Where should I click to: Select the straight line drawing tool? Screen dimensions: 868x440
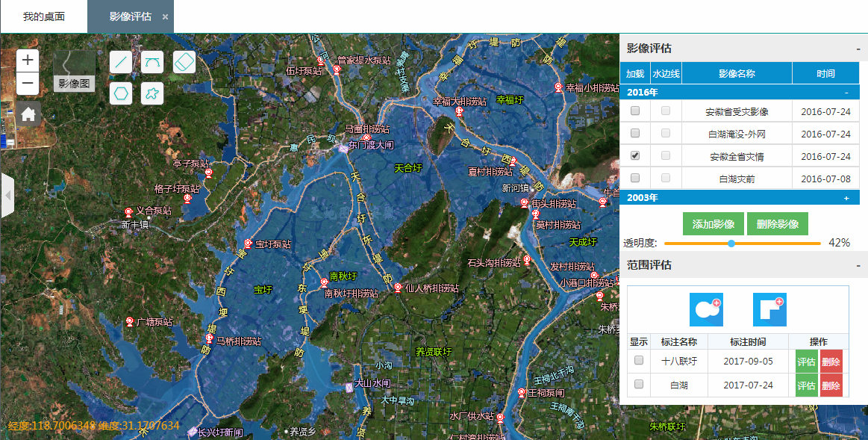(x=121, y=62)
